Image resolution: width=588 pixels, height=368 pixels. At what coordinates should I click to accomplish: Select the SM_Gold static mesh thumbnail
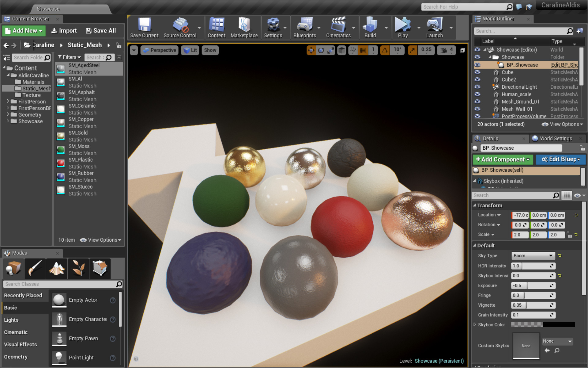60,136
